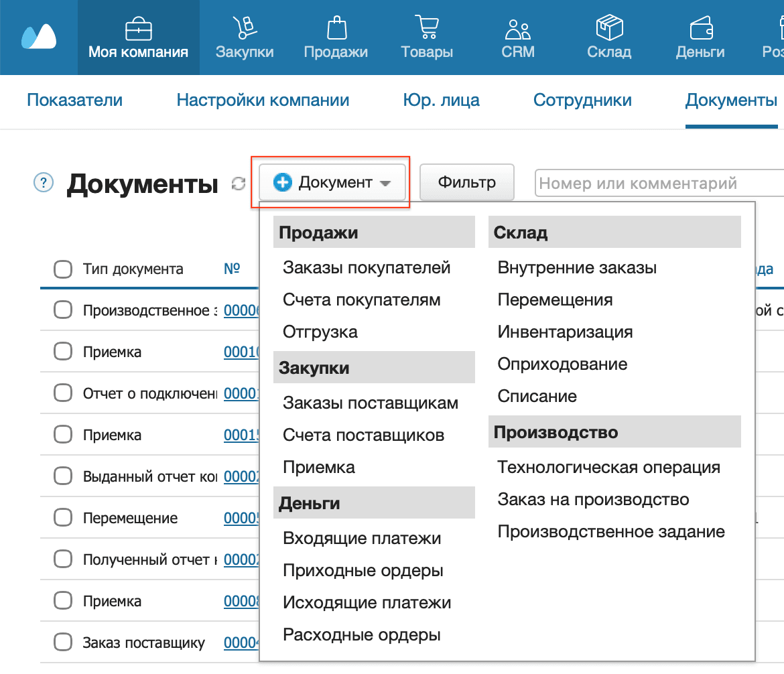Screen dimensions: 784x674
Task: Click the help question mark icon
Action: (x=44, y=182)
